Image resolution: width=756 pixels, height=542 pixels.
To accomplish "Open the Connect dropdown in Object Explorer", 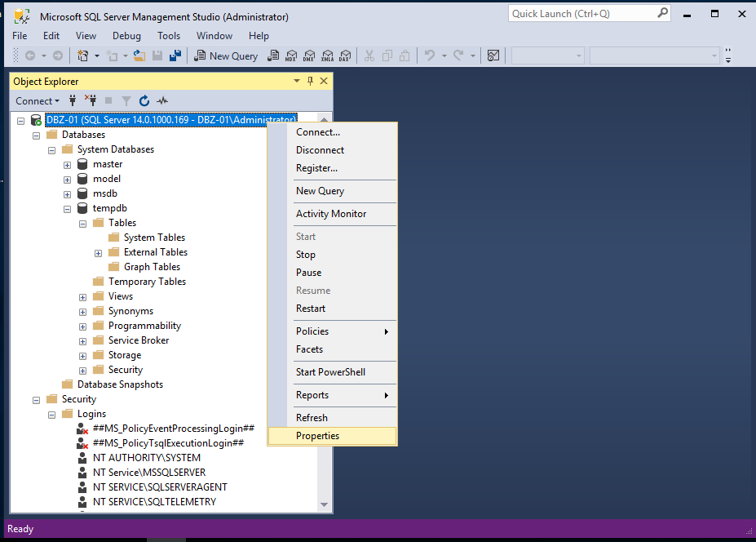I will [38, 101].
